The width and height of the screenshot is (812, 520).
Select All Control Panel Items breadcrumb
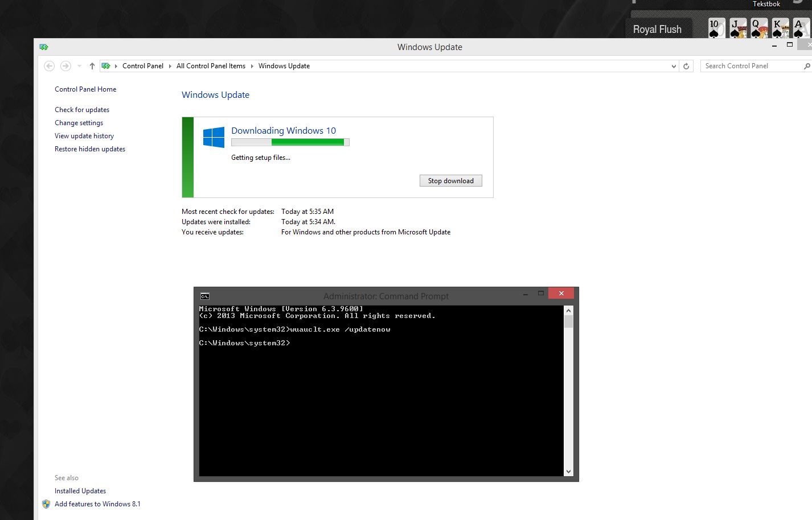(211, 66)
